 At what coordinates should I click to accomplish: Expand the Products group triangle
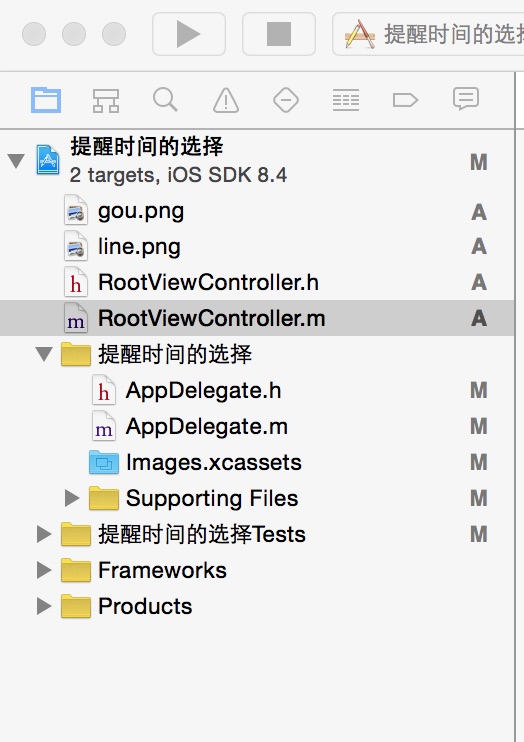(x=44, y=606)
